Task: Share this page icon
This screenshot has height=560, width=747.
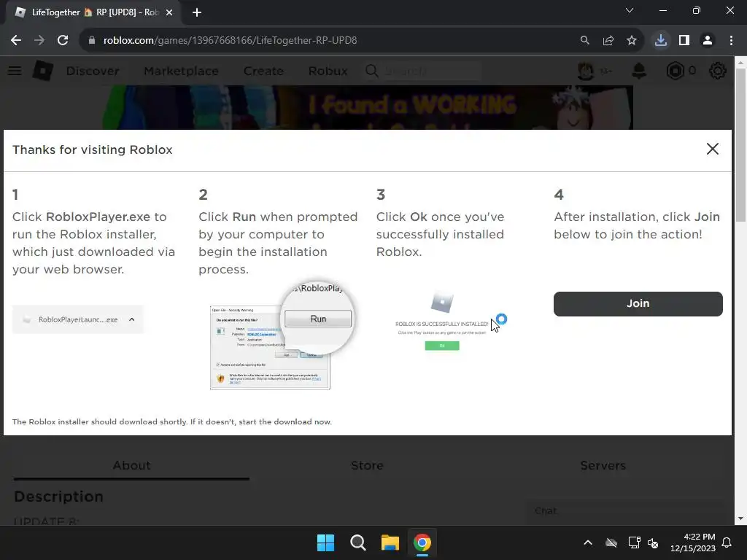Action: (608, 41)
